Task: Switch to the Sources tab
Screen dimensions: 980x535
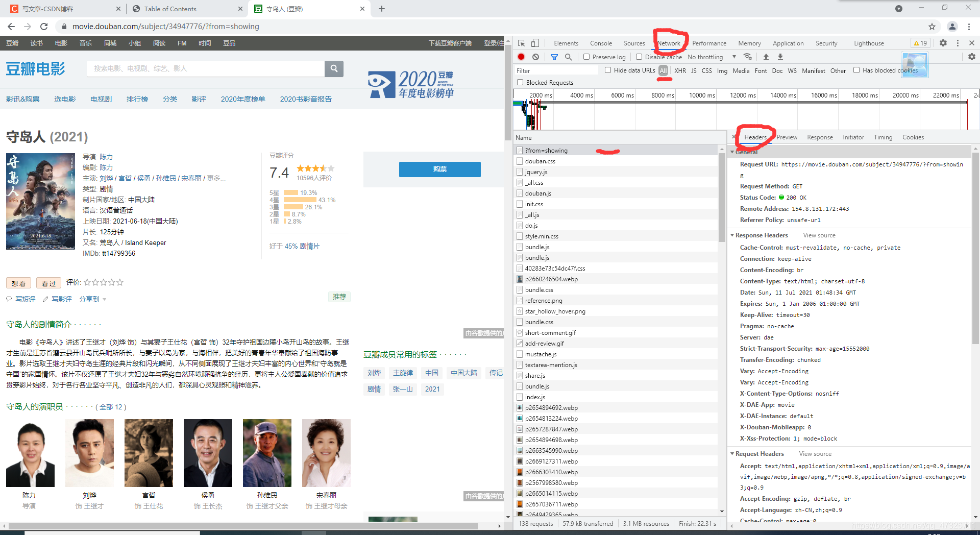Action: (634, 43)
